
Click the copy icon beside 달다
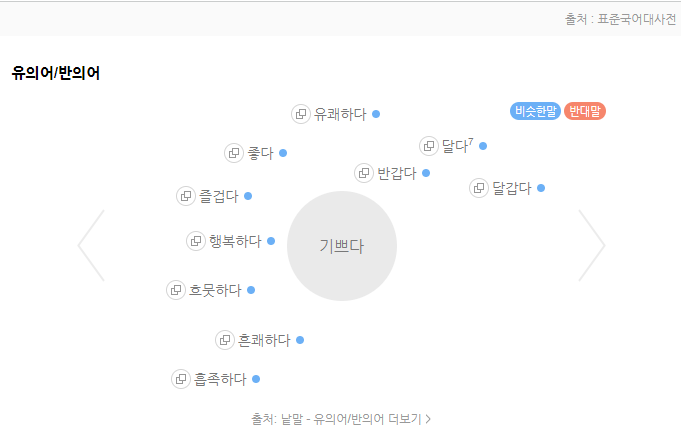[429, 146]
